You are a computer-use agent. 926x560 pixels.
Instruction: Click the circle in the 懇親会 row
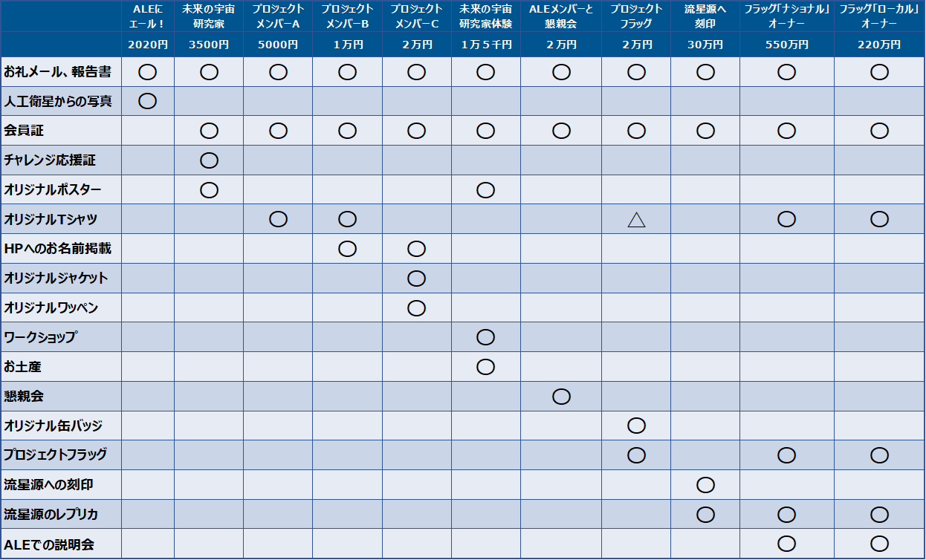coord(561,397)
